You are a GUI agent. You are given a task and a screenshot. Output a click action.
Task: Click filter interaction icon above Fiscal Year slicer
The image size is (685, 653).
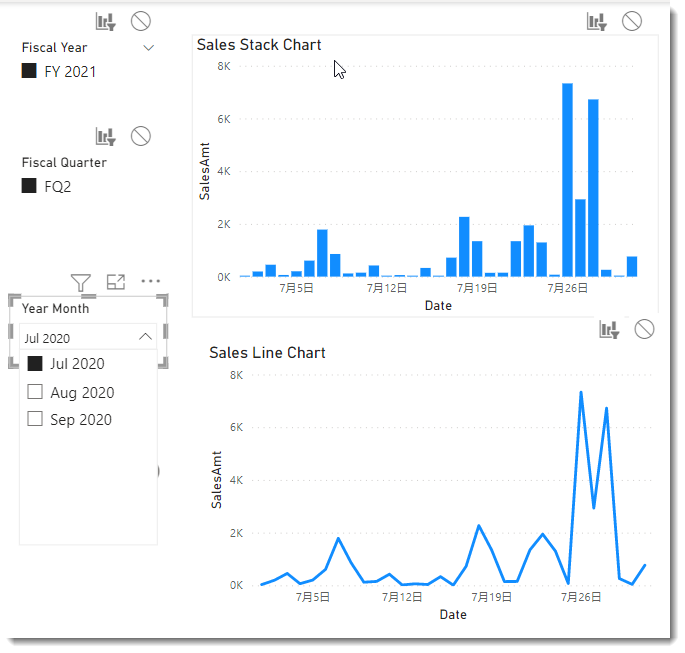[x=106, y=21]
